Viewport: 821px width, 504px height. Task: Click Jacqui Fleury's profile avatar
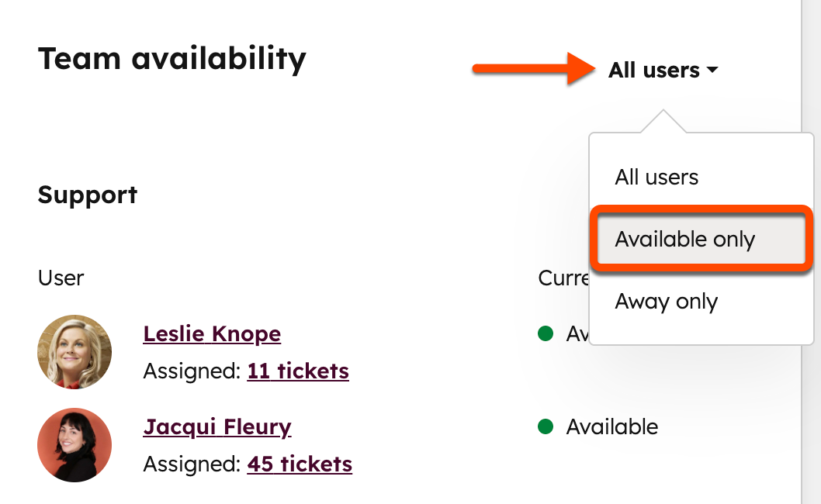click(74, 445)
